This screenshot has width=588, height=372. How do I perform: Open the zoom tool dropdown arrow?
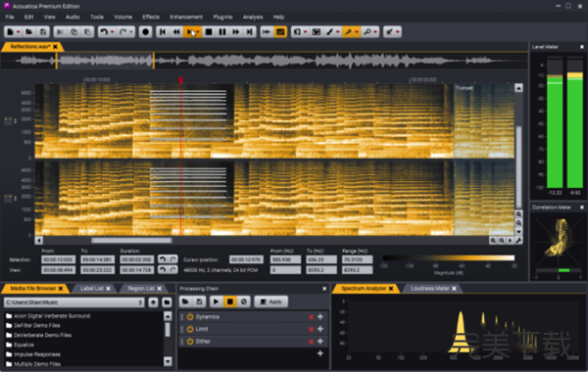click(375, 32)
